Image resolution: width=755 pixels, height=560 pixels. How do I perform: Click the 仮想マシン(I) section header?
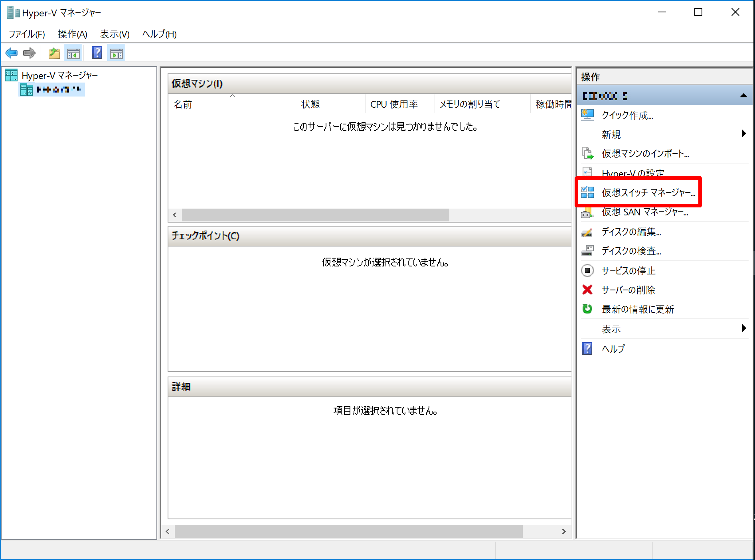click(x=370, y=84)
